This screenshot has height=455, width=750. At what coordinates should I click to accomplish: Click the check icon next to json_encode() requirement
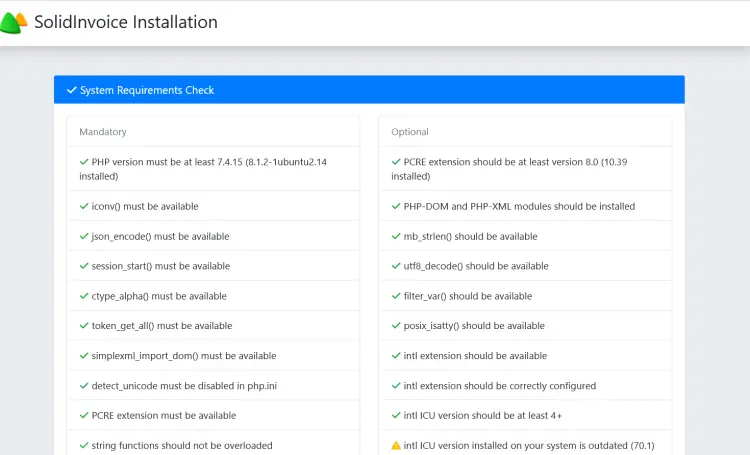pos(84,236)
